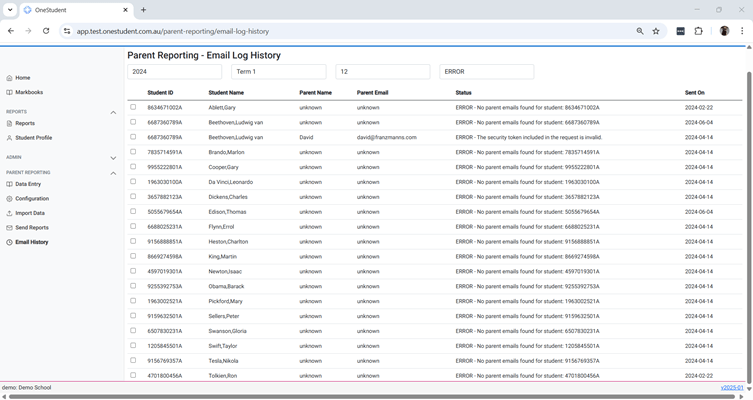Viewport: 753px width, 400px height.
Task: Check the row for Swift, Taylor
Action: tap(133, 346)
